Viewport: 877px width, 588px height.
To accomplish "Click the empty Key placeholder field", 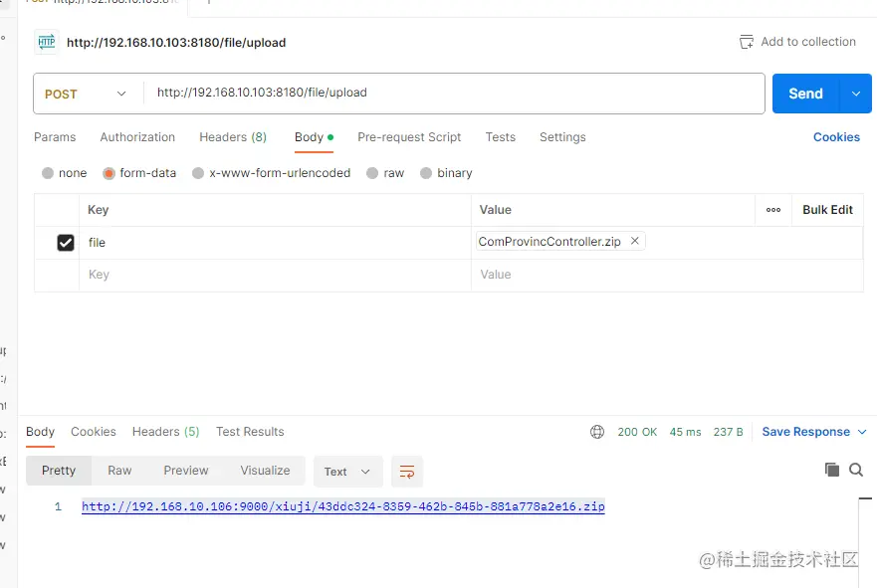I will 275,275.
